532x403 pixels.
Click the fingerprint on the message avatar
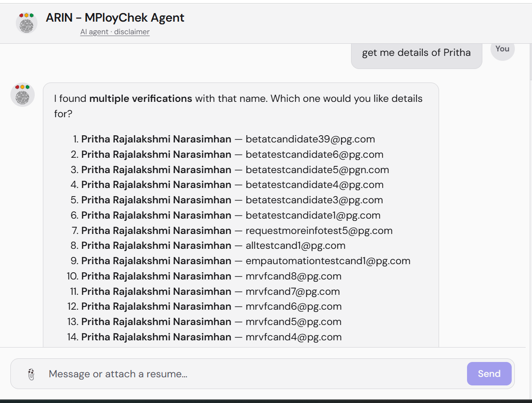tap(22, 97)
